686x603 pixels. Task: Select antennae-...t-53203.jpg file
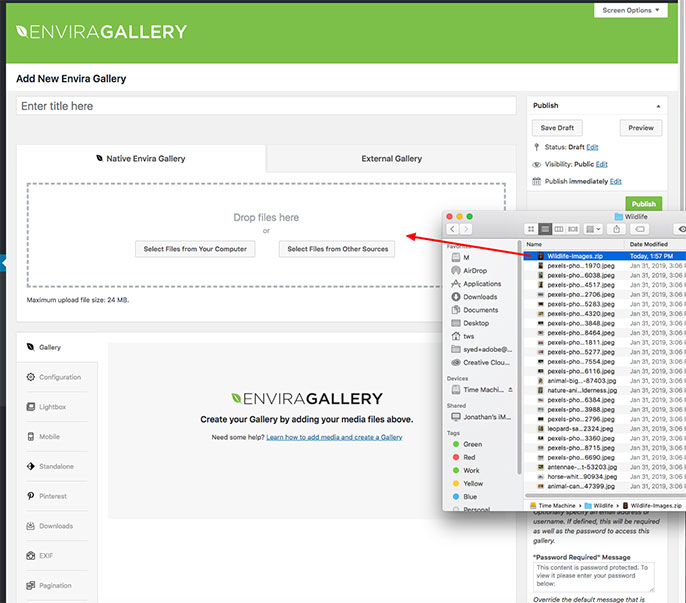(605, 467)
